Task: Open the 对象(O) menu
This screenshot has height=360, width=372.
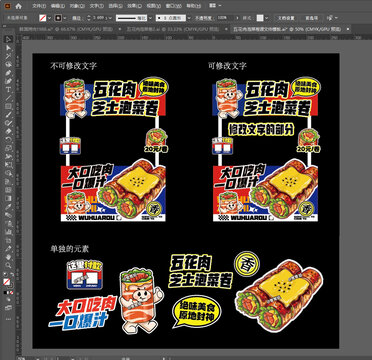Action: [77, 6]
